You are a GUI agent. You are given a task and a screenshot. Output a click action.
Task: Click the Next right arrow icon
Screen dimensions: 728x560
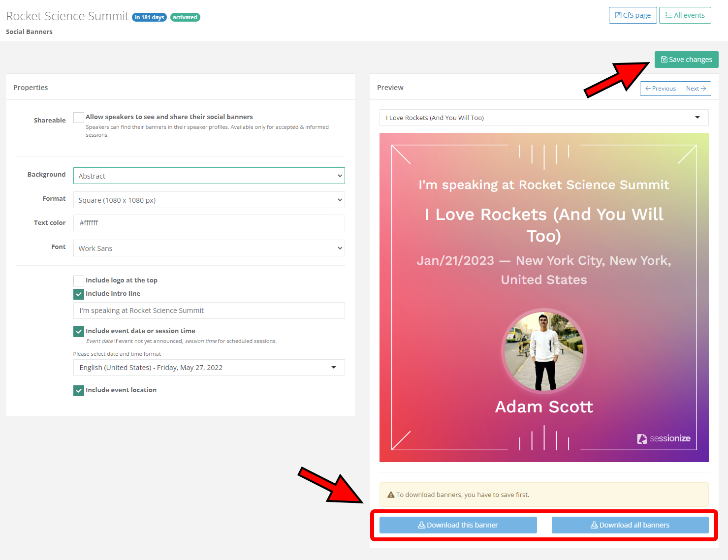pyautogui.click(x=703, y=89)
